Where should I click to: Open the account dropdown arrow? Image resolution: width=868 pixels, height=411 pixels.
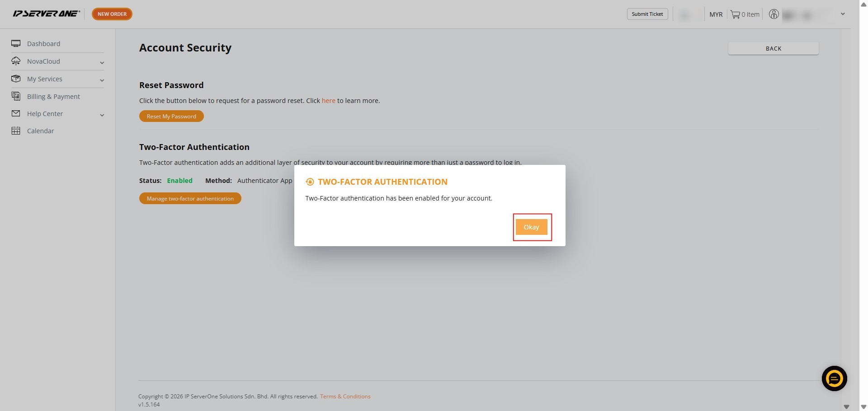pos(843,14)
